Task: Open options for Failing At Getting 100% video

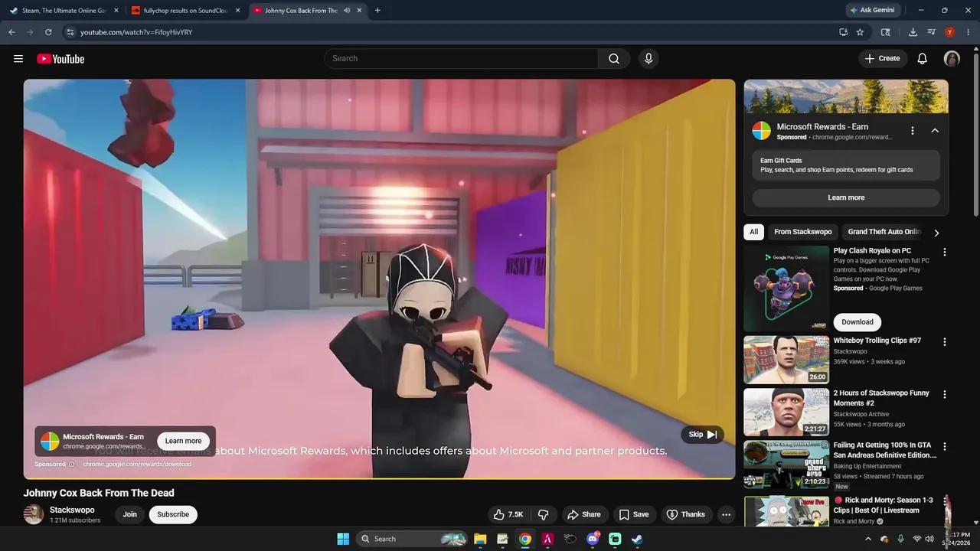Action: [944, 446]
